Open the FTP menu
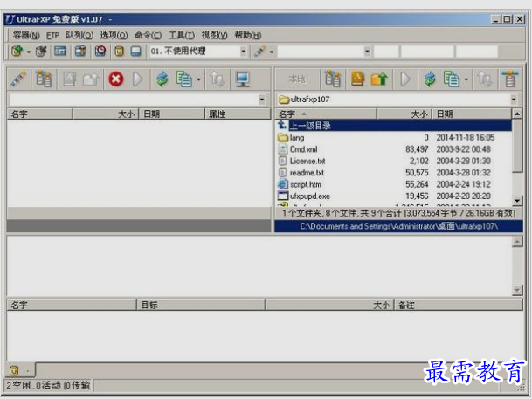 52,35
